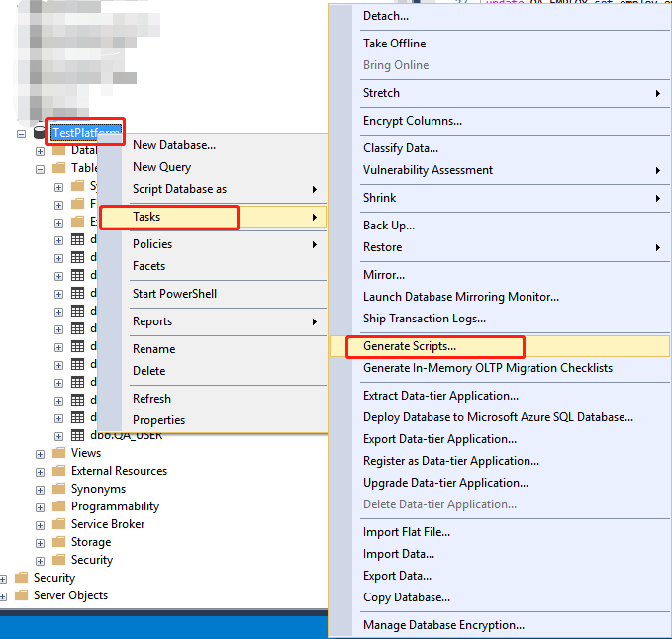This screenshot has width=672, height=639.
Task: Choose Deploy Database to Microsoft Azure SQL Database...
Action: [499, 417]
